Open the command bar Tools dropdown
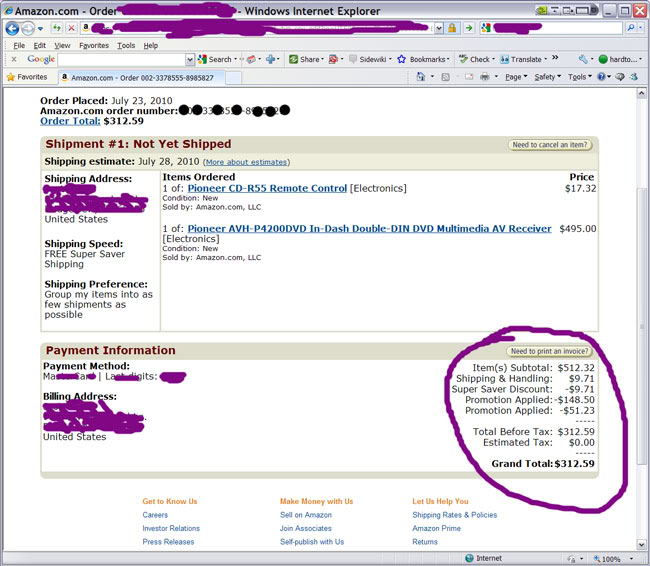Image resolution: width=650 pixels, height=566 pixels. coord(580,77)
